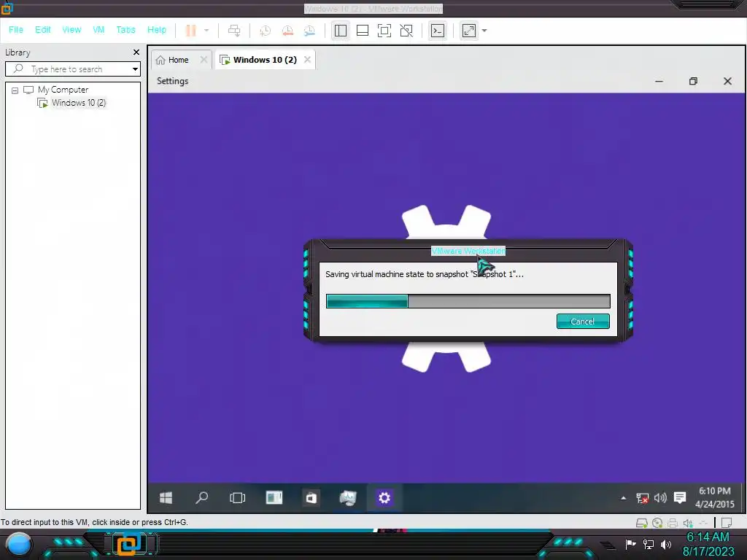Click the host Start orb
Image resolution: width=747 pixels, height=560 pixels.
(19, 545)
